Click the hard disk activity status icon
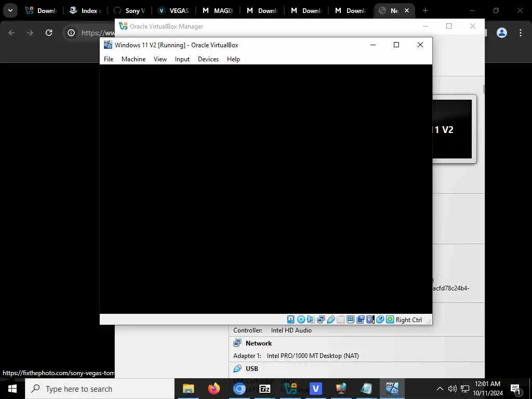The width and height of the screenshot is (532, 399). pyautogui.click(x=291, y=320)
